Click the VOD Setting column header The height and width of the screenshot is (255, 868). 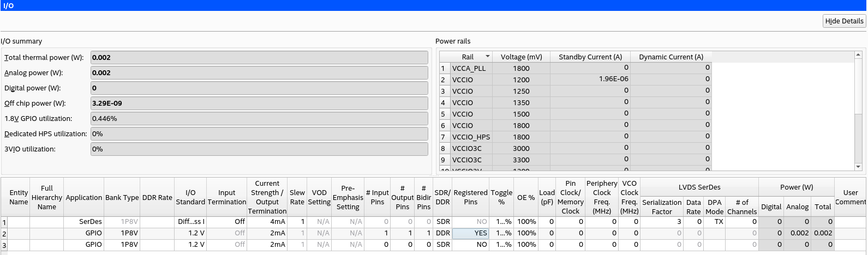319,197
